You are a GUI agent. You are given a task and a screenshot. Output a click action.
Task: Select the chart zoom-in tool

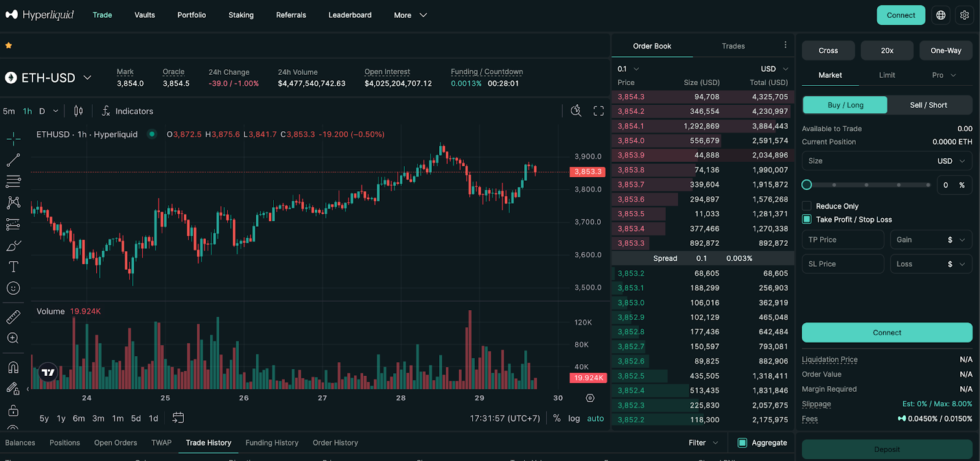pyautogui.click(x=13, y=338)
